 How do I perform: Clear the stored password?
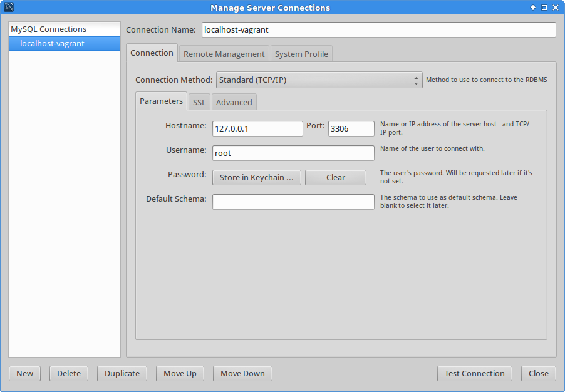pyautogui.click(x=336, y=178)
